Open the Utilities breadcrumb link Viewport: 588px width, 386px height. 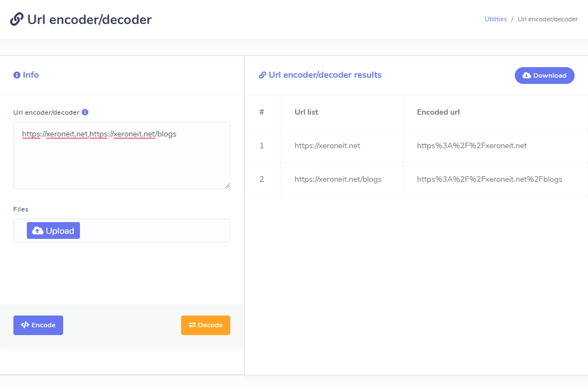pyautogui.click(x=495, y=19)
